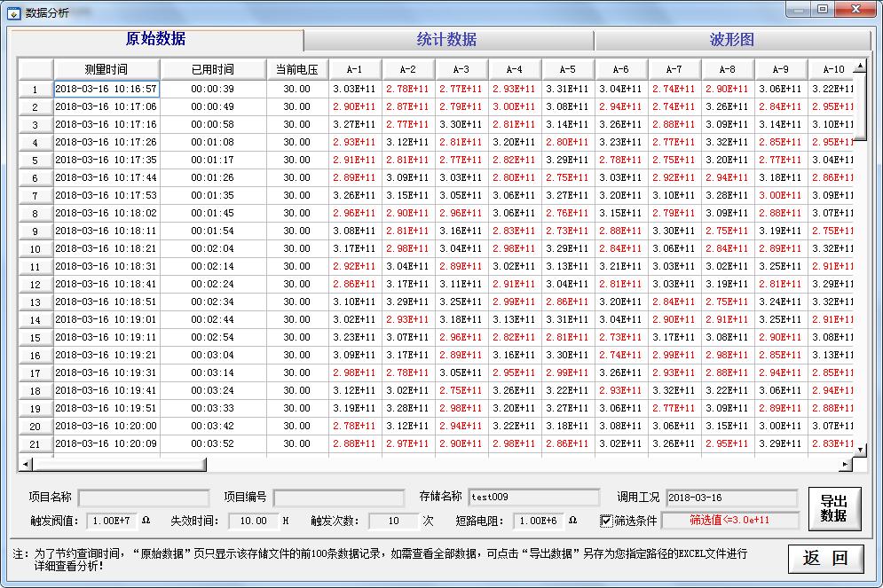Viewport: 883px width, 588px height.
Task: Click the vertical scrollbar thumb
Action: click(x=859, y=105)
